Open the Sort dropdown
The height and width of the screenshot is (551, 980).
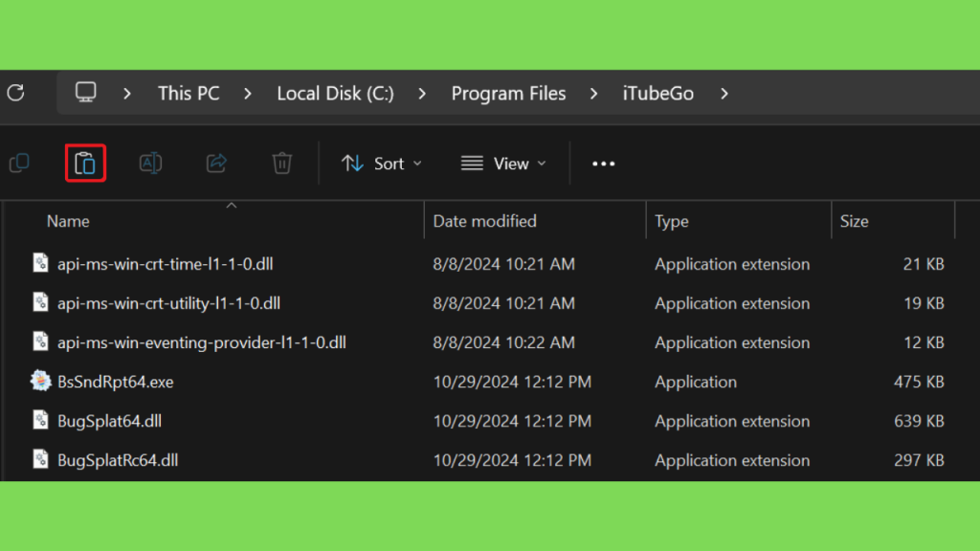[x=381, y=164]
